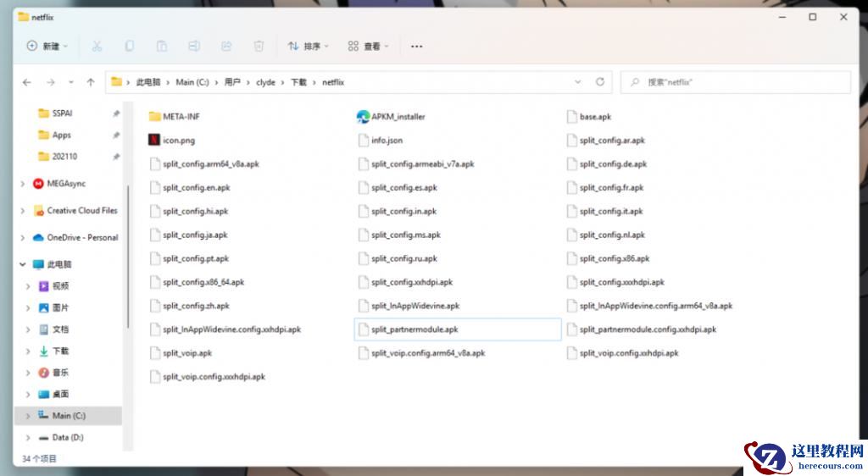
Task: Click the 搜索"netflix" search box
Action: pos(735,82)
